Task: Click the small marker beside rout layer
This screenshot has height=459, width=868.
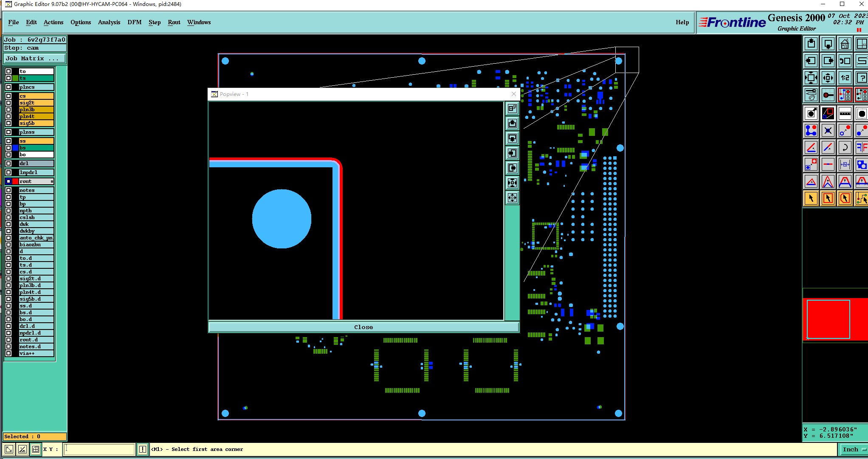Action: click(x=52, y=181)
